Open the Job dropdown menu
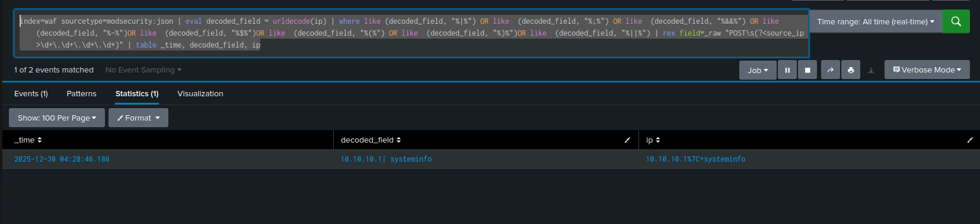 pyautogui.click(x=758, y=70)
